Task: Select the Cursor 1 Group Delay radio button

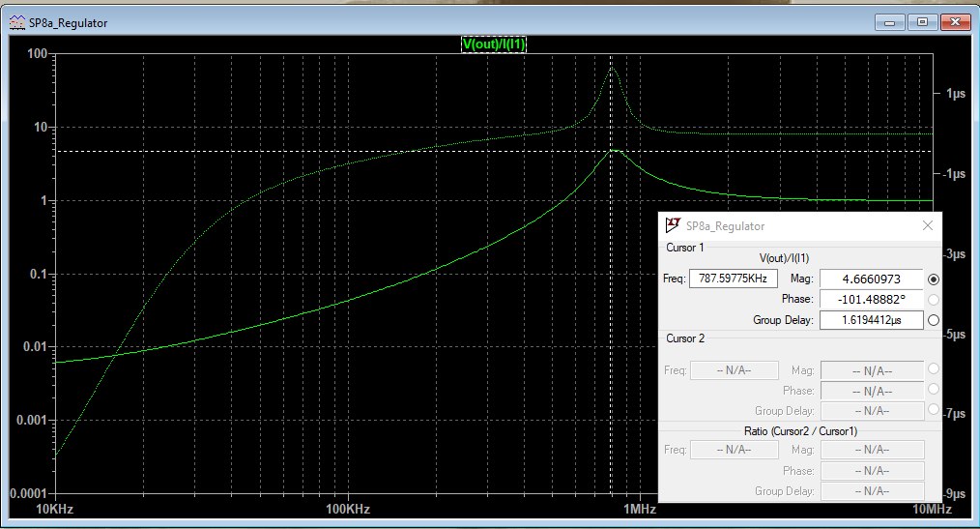Action: pyautogui.click(x=933, y=320)
